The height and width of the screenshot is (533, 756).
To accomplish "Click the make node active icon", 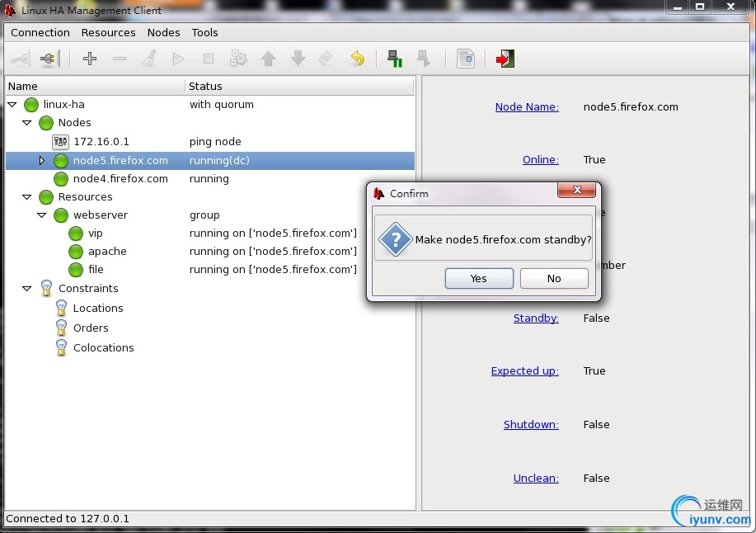I will click(424, 59).
